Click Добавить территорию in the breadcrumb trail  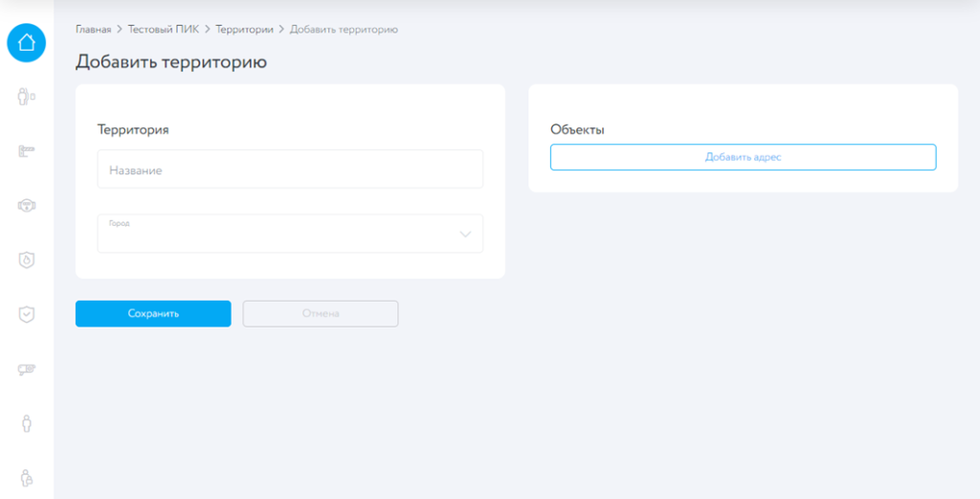coord(345,30)
